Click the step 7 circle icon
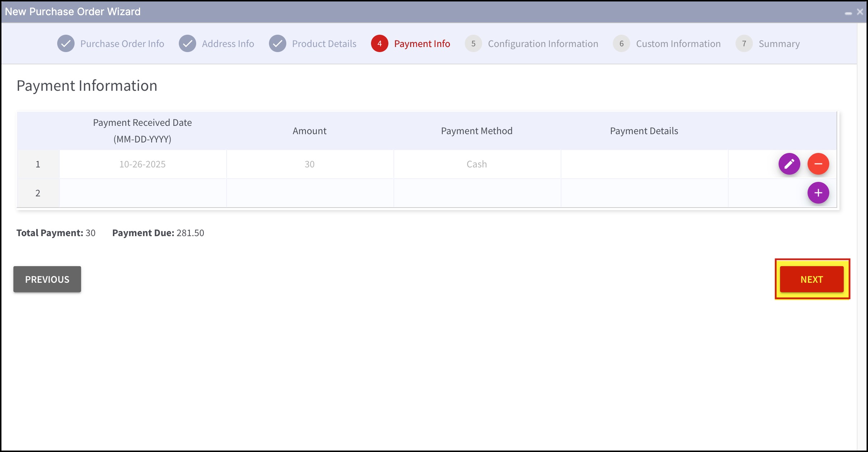The height and width of the screenshot is (452, 868). pyautogui.click(x=744, y=44)
